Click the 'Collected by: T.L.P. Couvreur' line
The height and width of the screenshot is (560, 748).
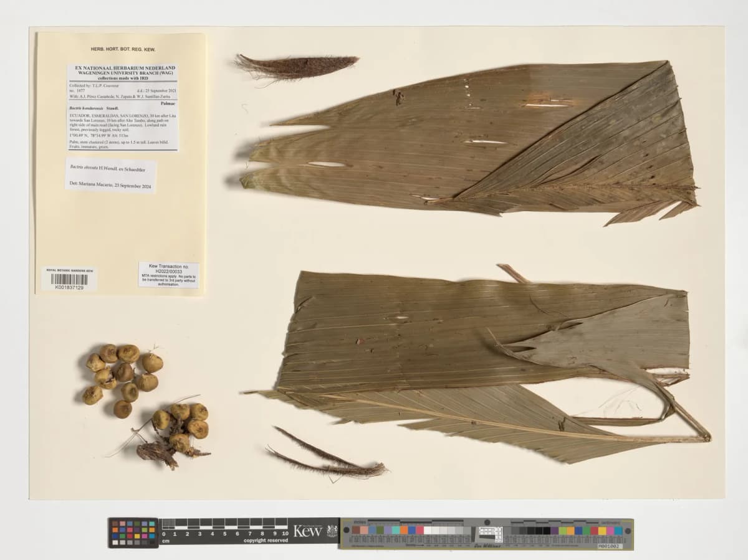click(x=95, y=85)
